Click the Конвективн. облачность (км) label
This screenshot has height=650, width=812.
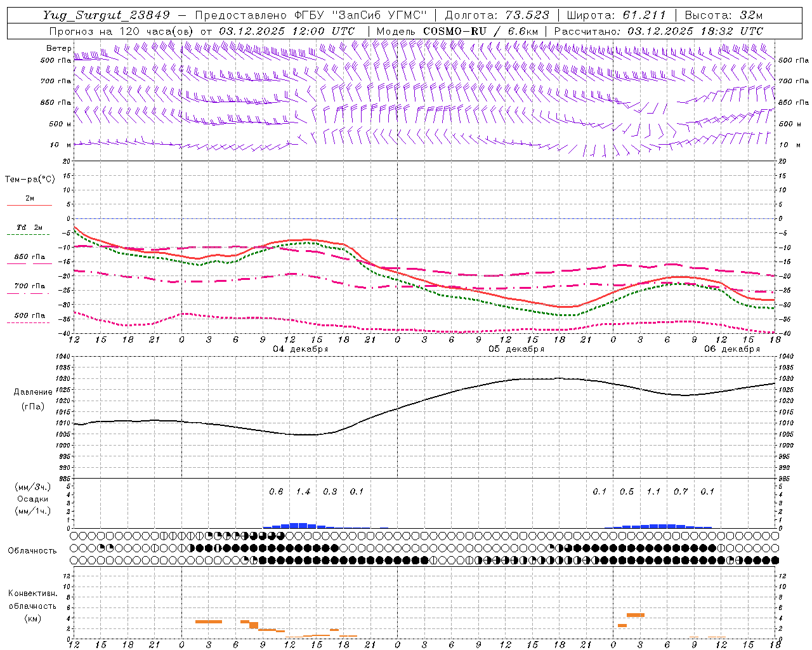pos(32,606)
